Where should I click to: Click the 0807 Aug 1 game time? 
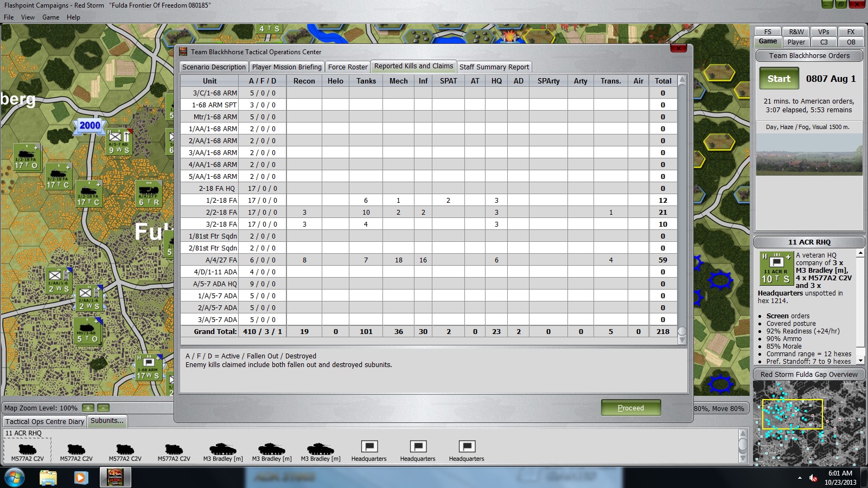[831, 79]
